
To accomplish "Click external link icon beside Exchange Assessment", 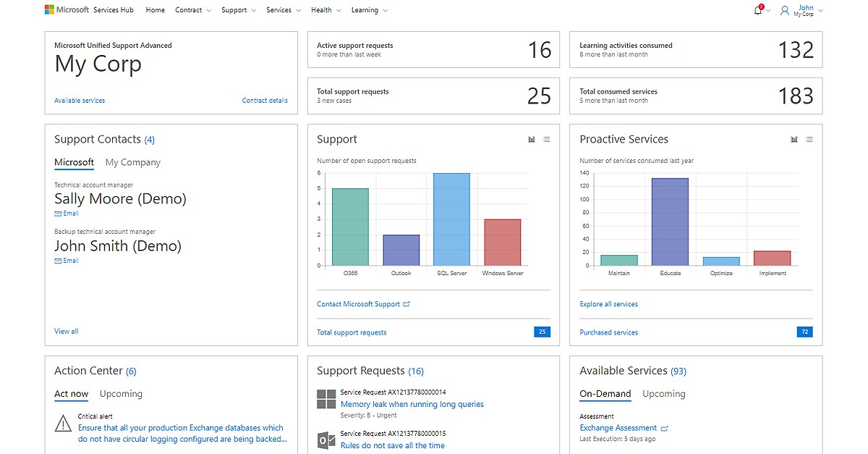I will pyautogui.click(x=665, y=428).
